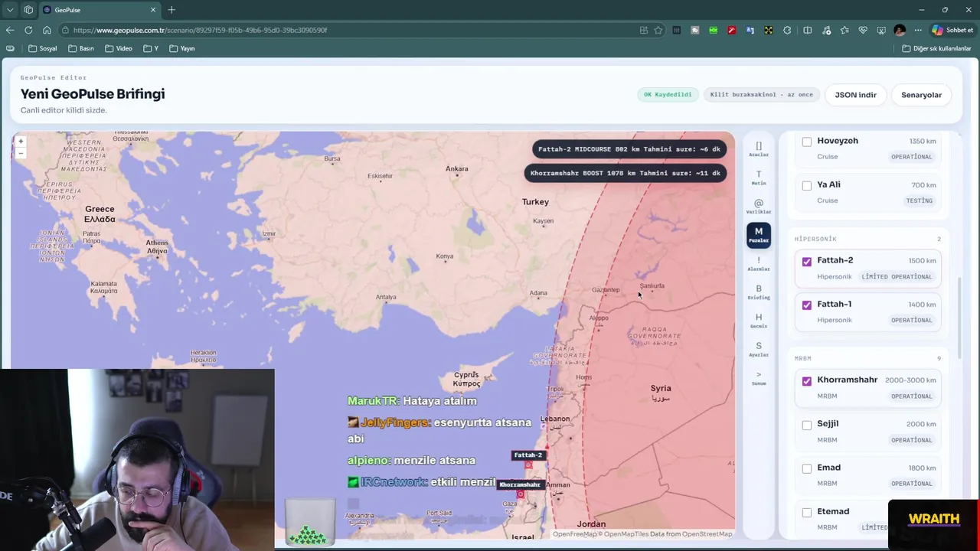Image resolution: width=980 pixels, height=551 pixels.
Task: Add page to favorites star
Action: pos(658,30)
